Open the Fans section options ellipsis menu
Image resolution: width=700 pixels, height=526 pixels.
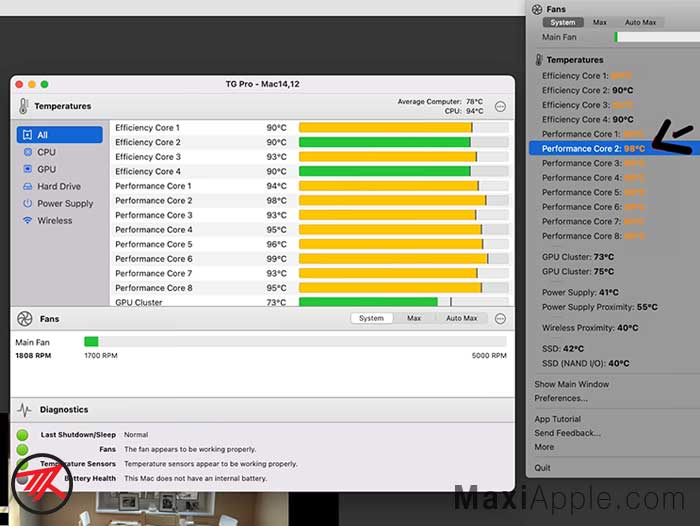tap(500, 319)
